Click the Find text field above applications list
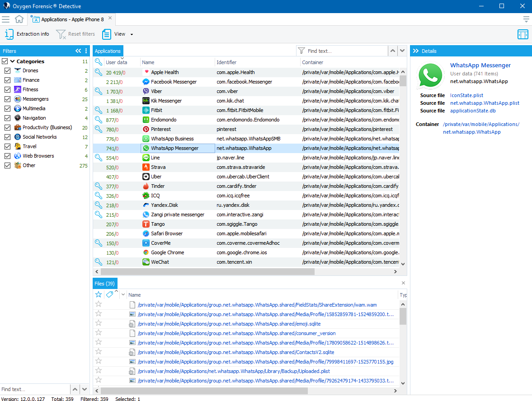Viewport: 532px width, 401px height. click(346, 51)
